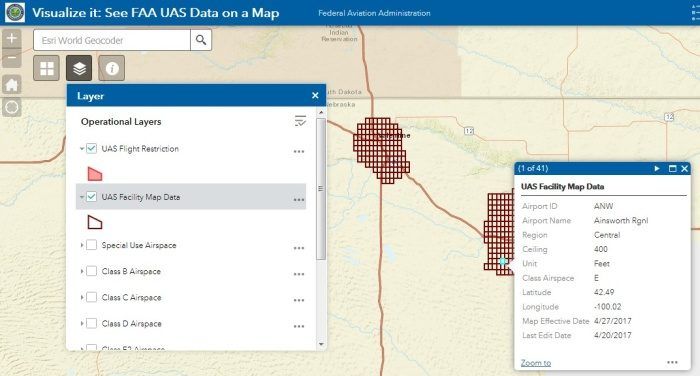Show next feature in popup

[657, 168]
